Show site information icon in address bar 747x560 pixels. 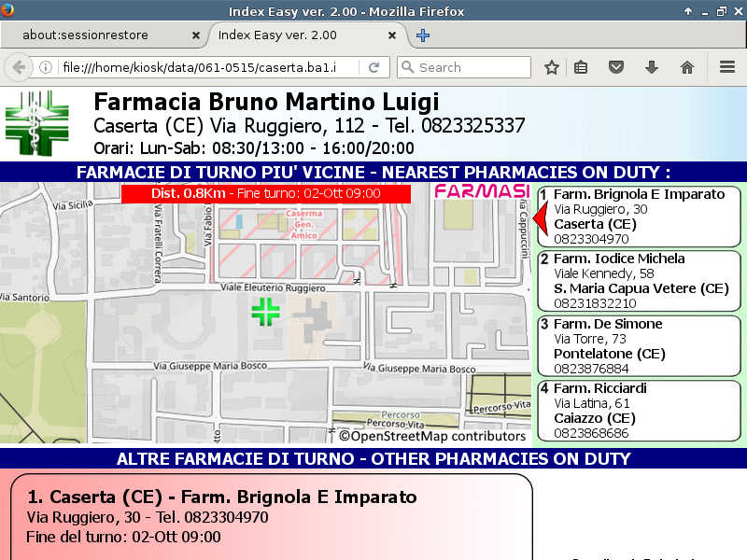(x=46, y=67)
